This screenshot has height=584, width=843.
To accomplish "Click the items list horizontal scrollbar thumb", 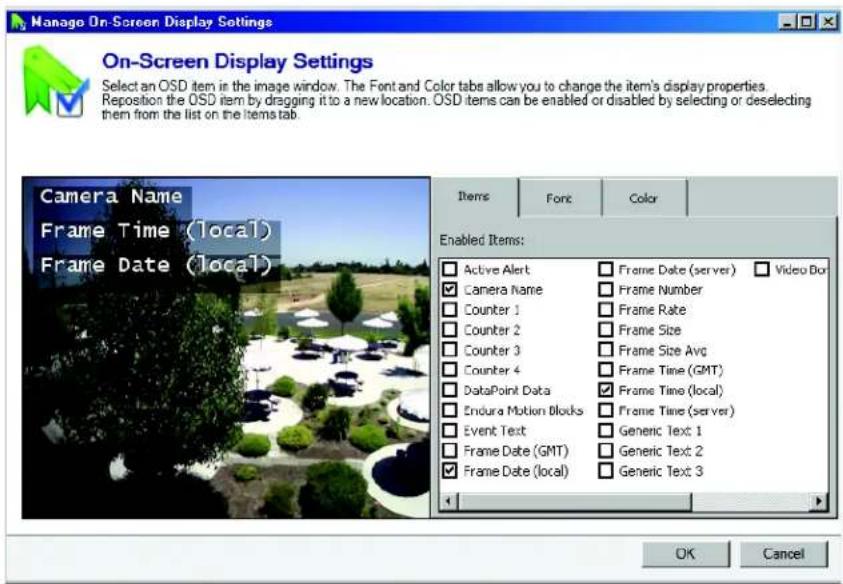I will 574,501.
